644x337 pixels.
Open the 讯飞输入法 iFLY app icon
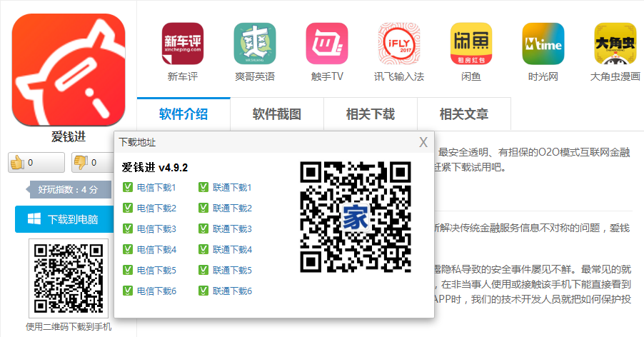[399, 44]
